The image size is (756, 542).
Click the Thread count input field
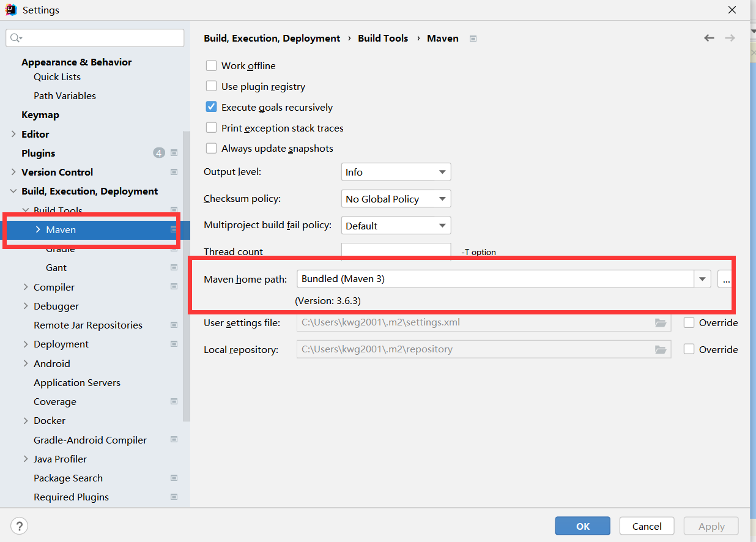coord(396,251)
